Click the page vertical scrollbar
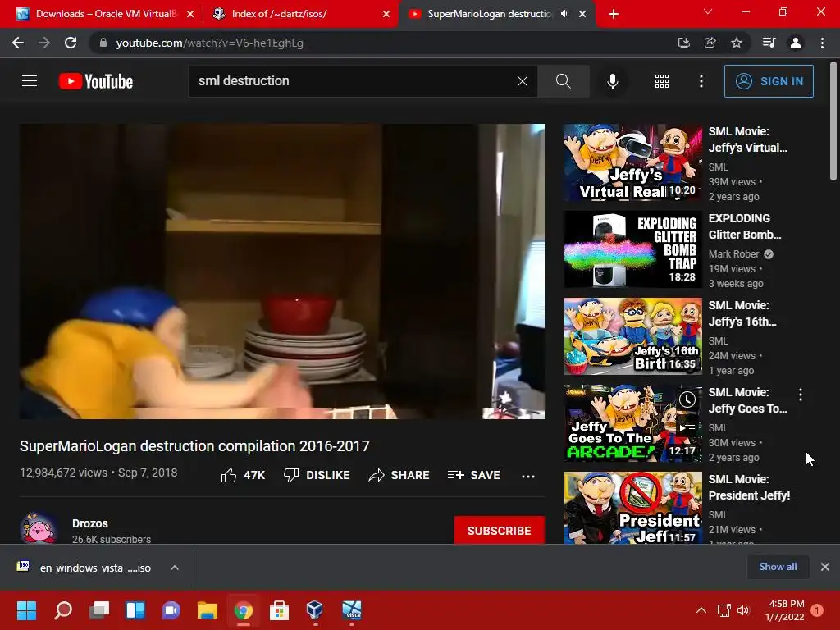This screenshot has width=840, height=630. point(833,121)
